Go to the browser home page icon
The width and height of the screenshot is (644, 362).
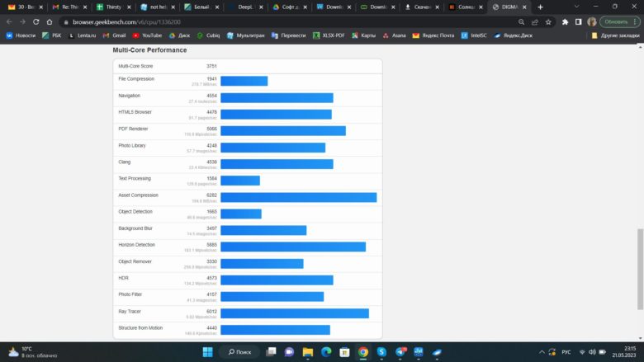[50, 21]
